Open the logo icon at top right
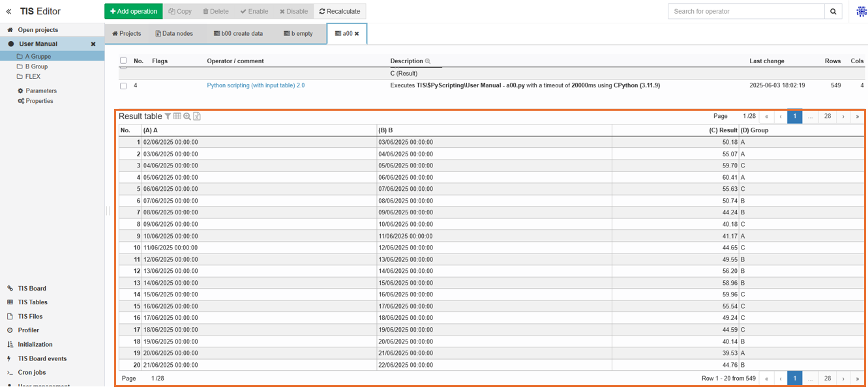868x389 pixels. tap(861, 11)
